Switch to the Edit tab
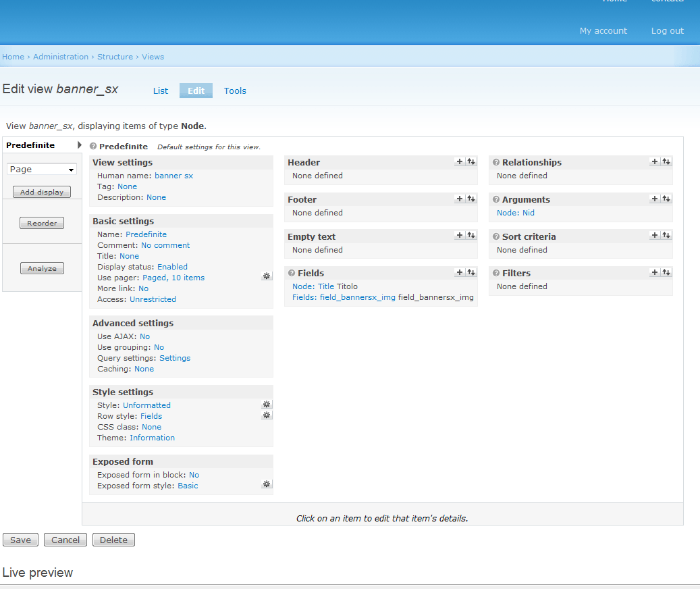 click(x=196, y=91)
